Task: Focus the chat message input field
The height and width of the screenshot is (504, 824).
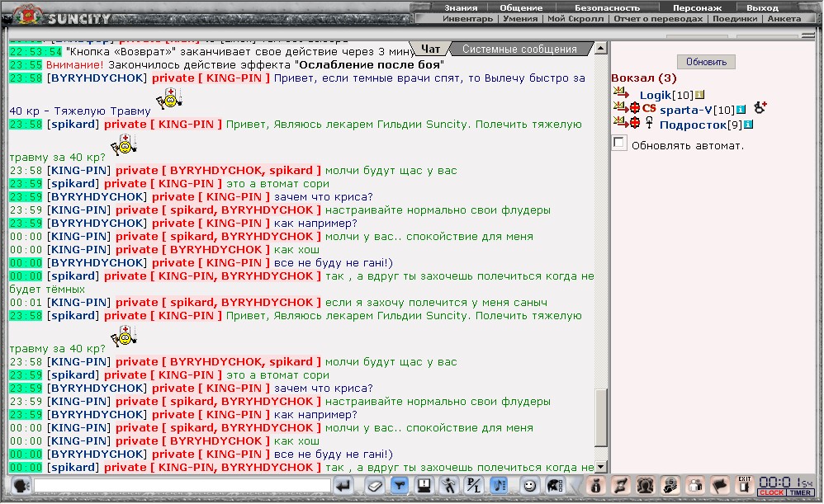Action: click(182, 486)
